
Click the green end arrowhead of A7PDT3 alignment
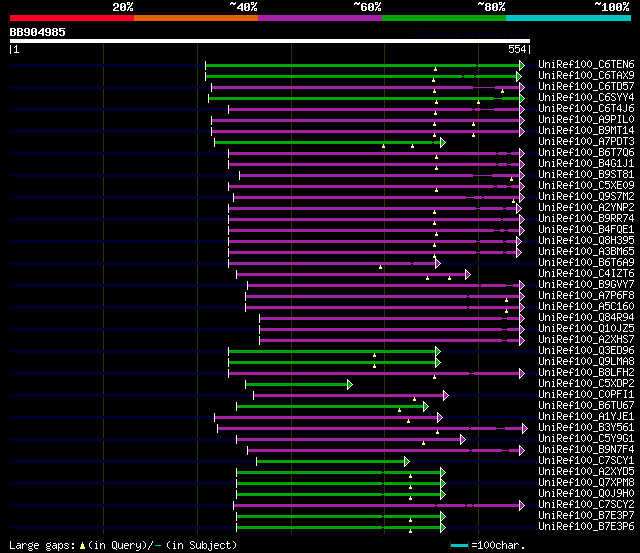(443, 142)
